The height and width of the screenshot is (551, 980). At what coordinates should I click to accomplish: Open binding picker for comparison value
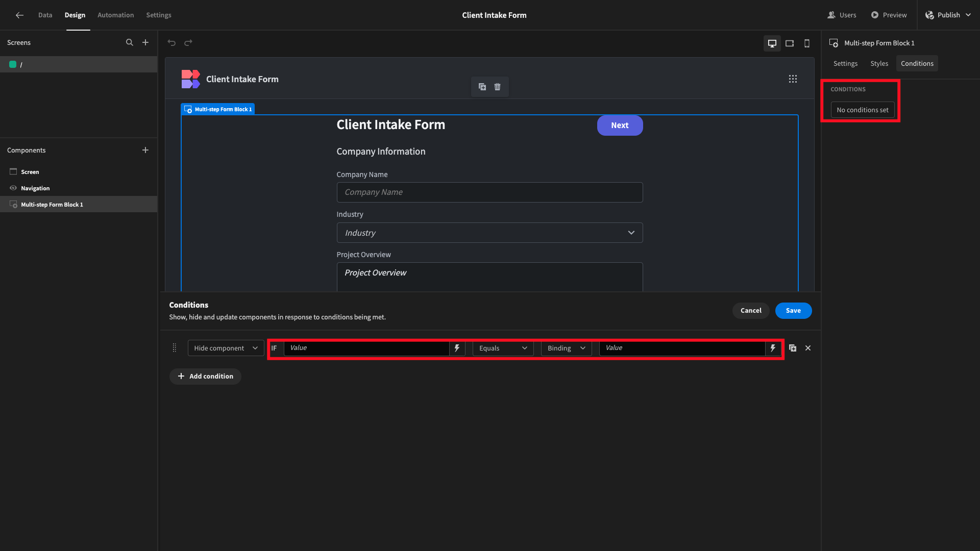point(773,348)
